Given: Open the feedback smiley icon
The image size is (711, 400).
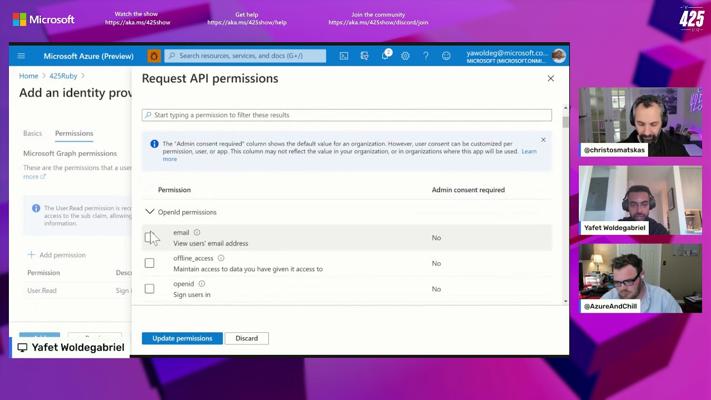Looking at the screenshot, I should pyautogui.click(x=446, y=56).
